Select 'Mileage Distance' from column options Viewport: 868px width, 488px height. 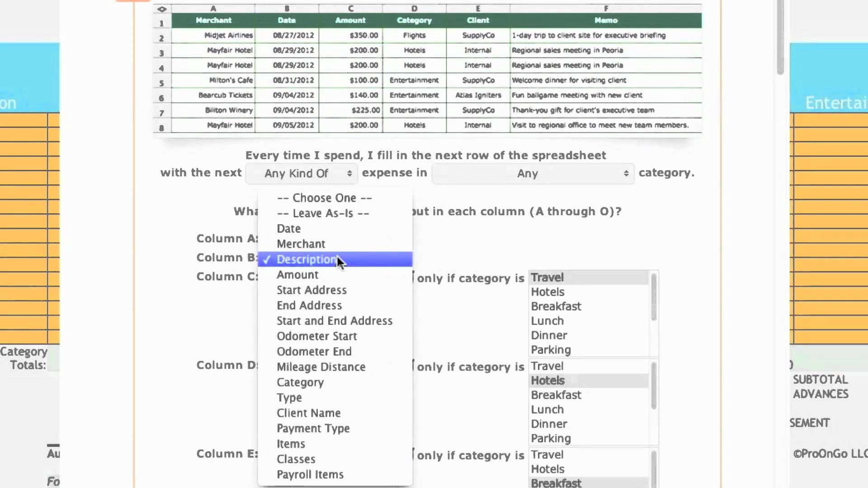point(320,366)
